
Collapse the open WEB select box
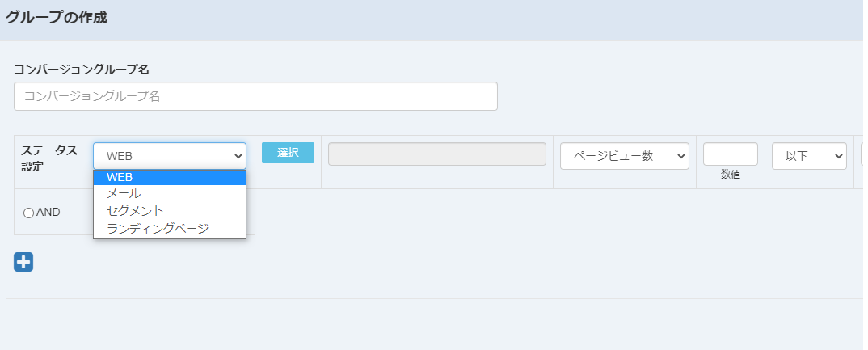tap(170, 156)
